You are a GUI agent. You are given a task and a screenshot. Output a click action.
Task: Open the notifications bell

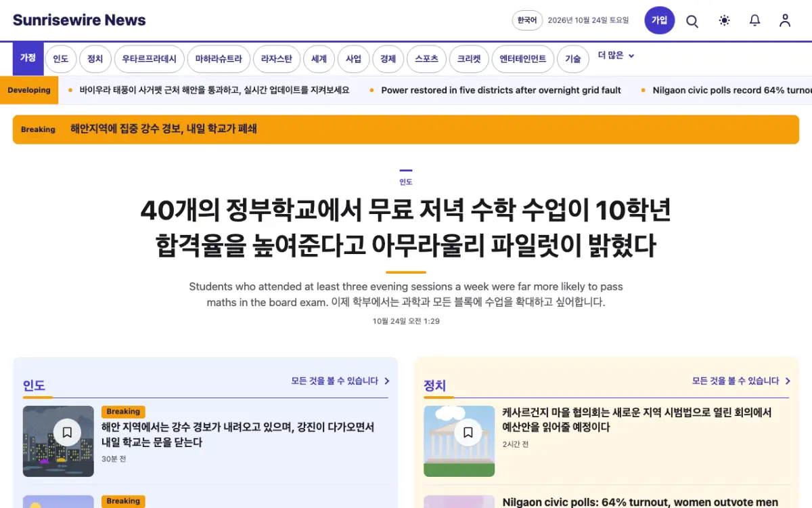[754, 20]
